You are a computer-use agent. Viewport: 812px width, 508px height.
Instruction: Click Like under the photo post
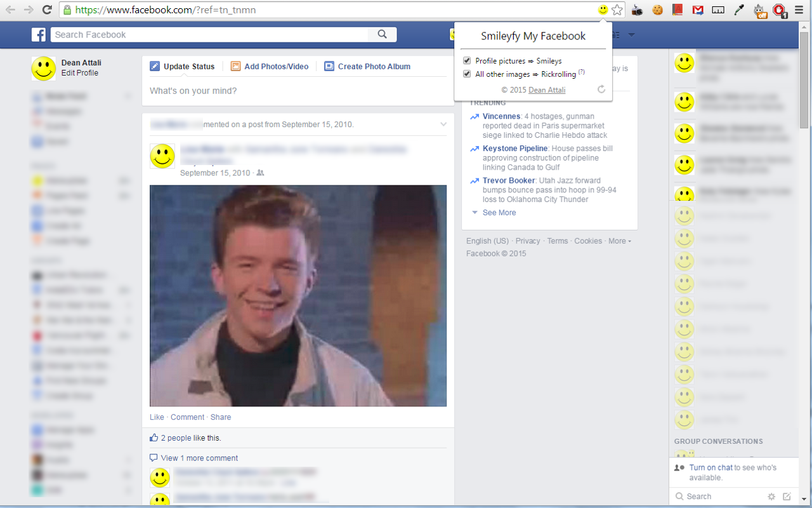tap(157, 417)
